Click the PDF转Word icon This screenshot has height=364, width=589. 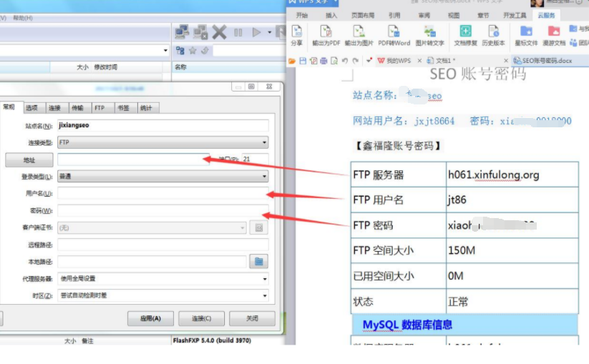(394, 35)
